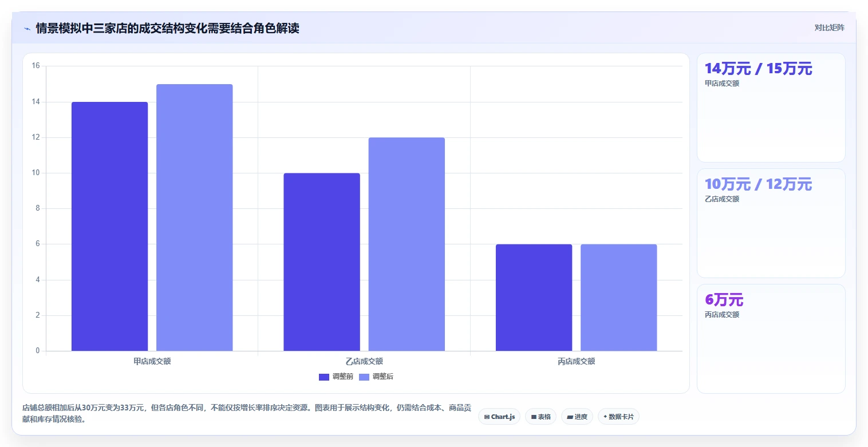Click the 甲店成交额 axis label
Viewport: 868px width, 447px height.
[x=152, y=362]
